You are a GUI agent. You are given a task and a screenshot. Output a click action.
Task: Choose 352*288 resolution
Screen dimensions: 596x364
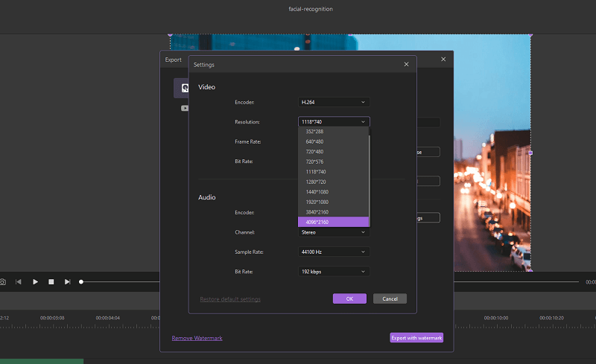point(333,132)
